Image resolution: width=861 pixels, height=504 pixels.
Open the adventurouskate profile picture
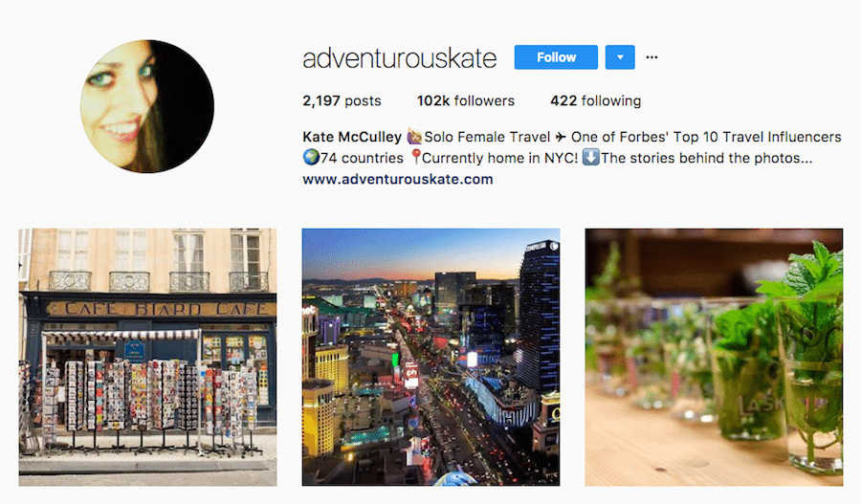click(147, 106)
